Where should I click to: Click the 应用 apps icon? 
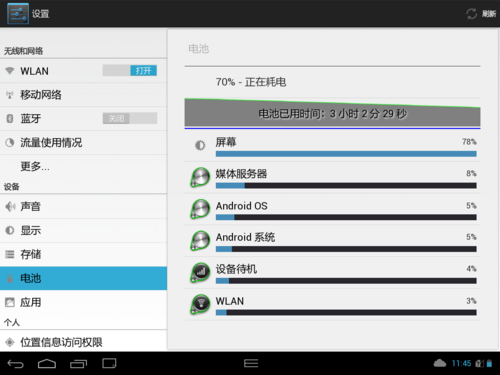(x=10, y=302)
